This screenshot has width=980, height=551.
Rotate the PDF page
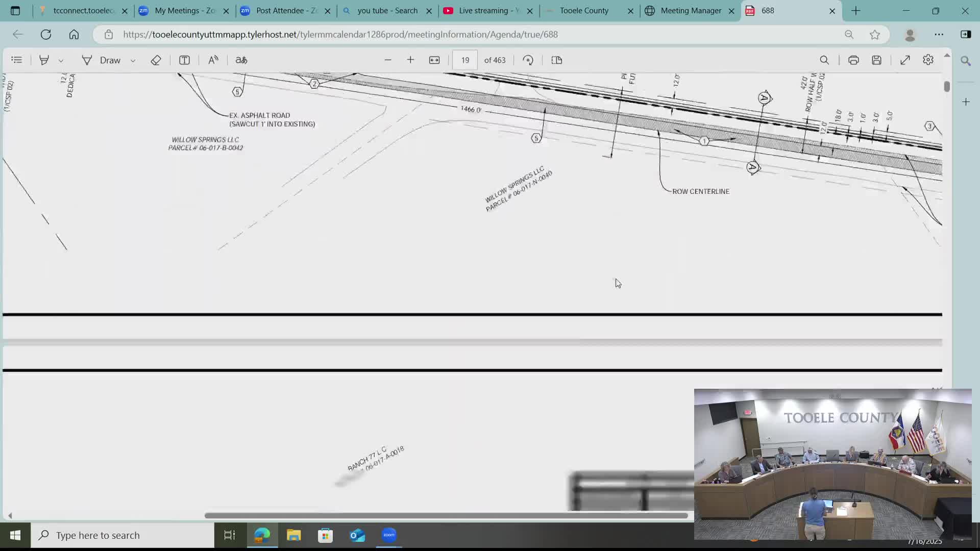[x=528, y=60]
